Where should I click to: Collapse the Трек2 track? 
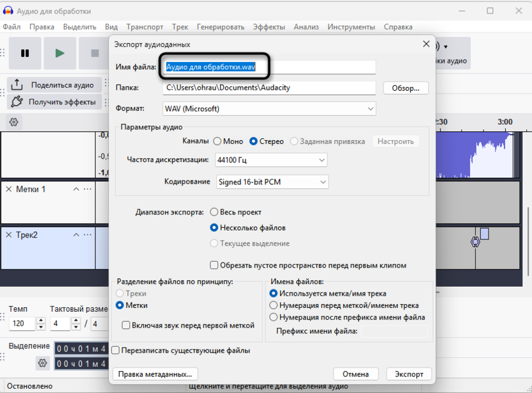[76, 235]
